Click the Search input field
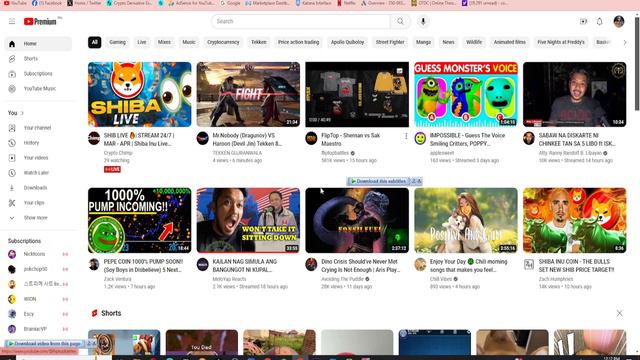This screenshot has width=640, height=360. click(x=301, y=21)
